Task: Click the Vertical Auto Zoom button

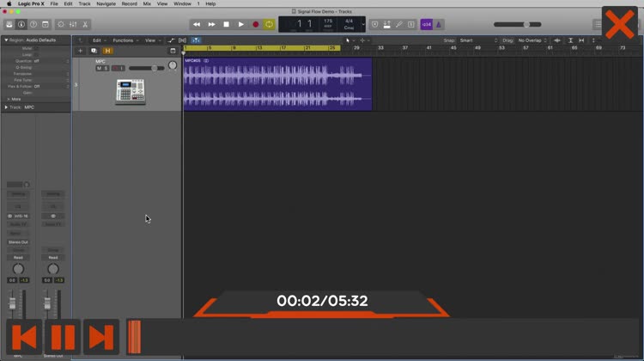Action: [x=570, y=40]
